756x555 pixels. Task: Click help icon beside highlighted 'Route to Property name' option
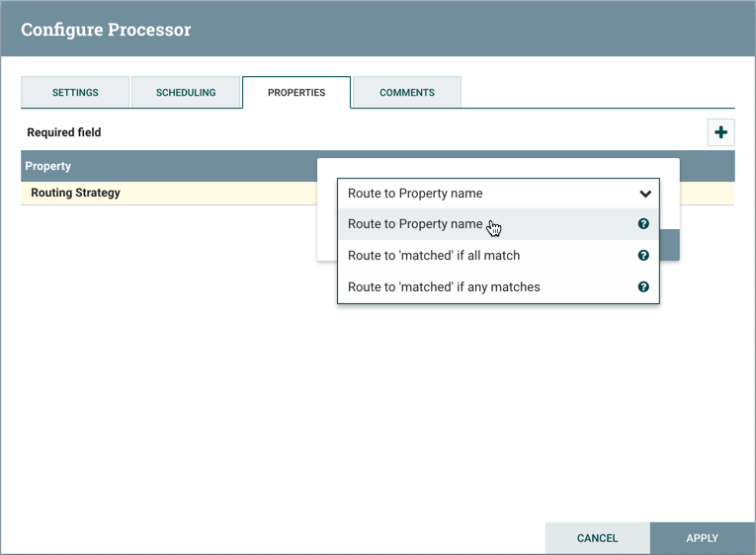pos(643,224)
